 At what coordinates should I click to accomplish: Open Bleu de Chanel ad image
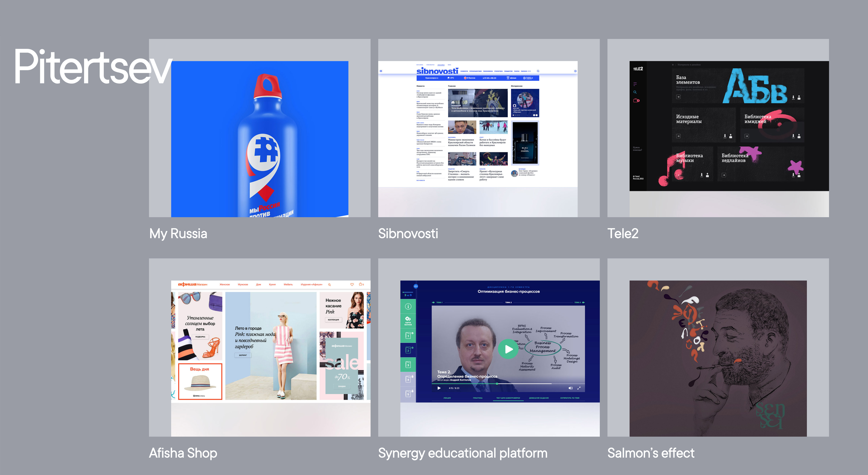pyautogui.click(x=525, y=143)
